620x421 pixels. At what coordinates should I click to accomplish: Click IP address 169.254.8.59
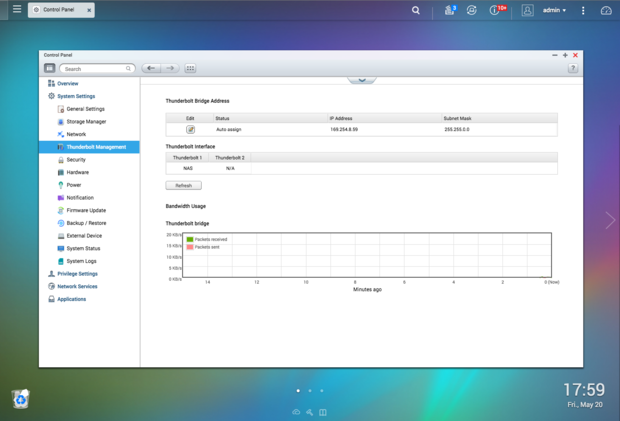344,129
